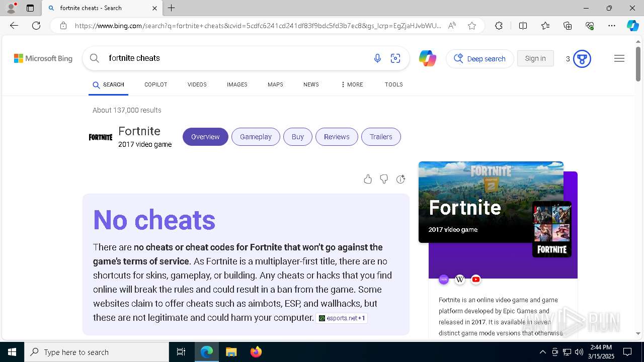Enable split screen view
This screenshot has width=644, height=362.
point(523,26)
